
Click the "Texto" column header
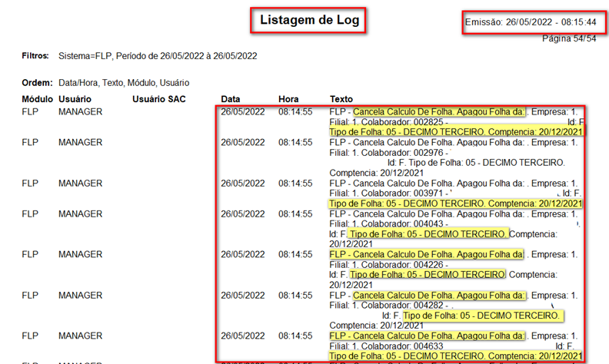341,99
